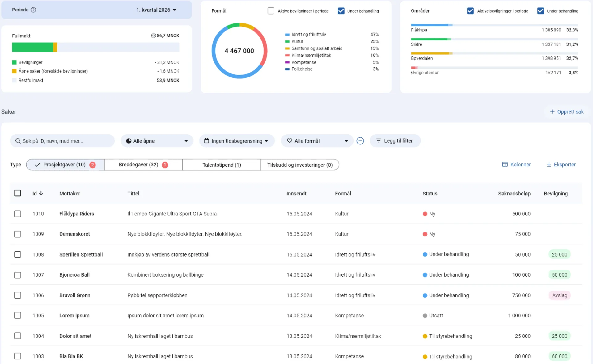
Task: Click the remove filter minus circle icon
Action: click(360, 141)
